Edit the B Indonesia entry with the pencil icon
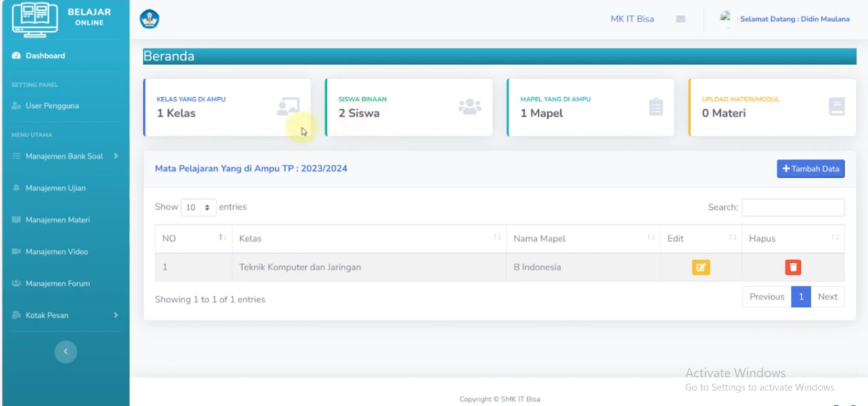Viewport: 868px width, 406px height. (701, 267)
